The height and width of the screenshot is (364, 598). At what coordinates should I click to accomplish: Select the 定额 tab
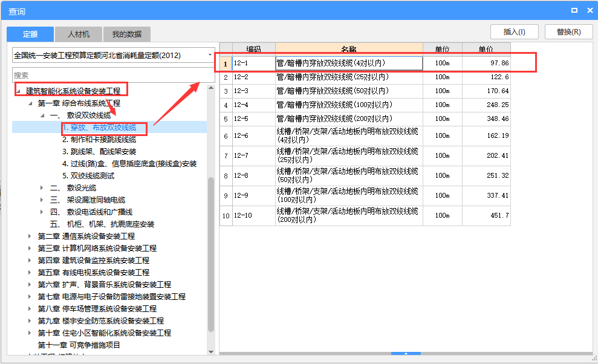(30, 34)
